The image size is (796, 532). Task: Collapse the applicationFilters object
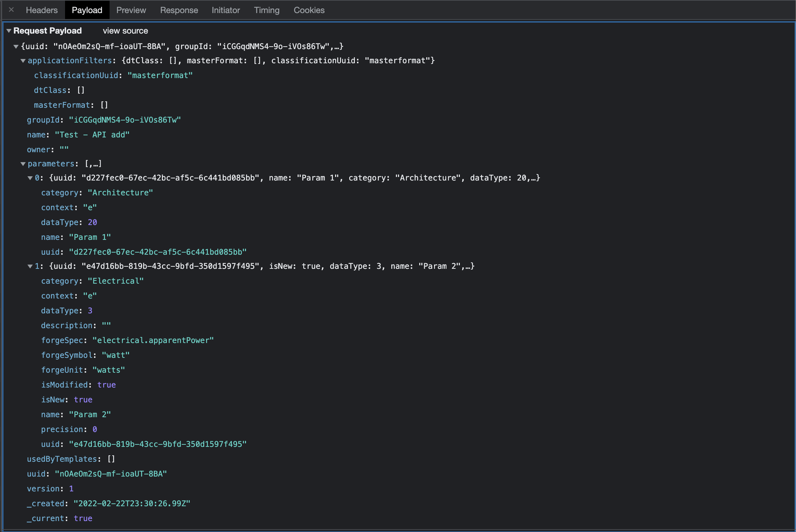[23, 61]
